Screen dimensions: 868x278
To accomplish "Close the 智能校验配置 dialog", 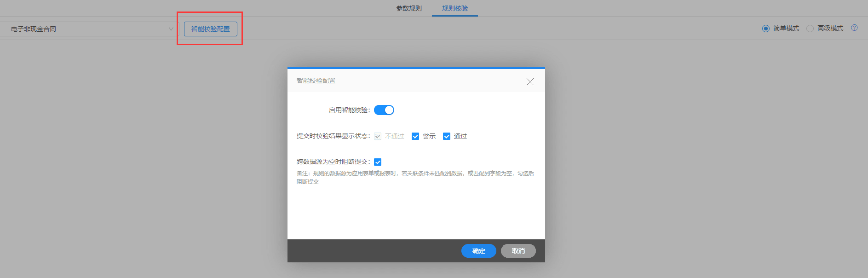I will click(x=530, y=81).
